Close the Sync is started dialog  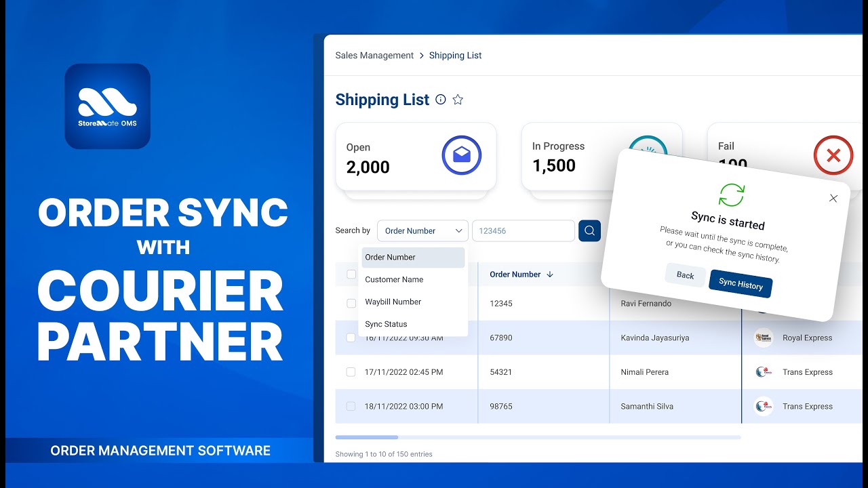[x=833, y=199]
